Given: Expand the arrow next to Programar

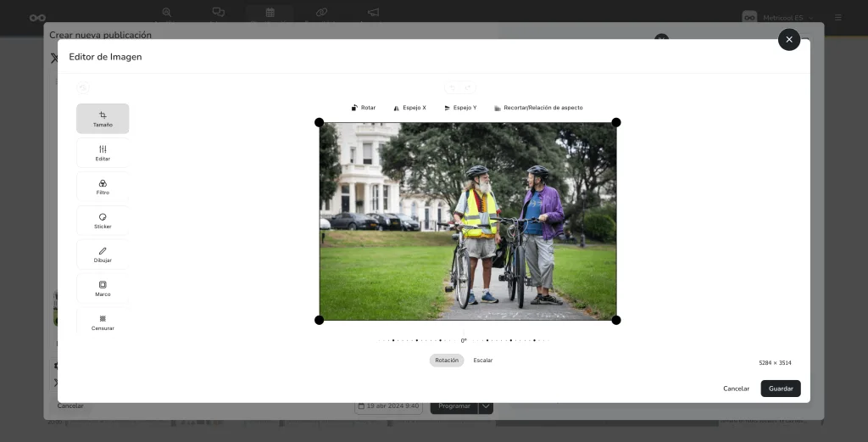Looking at the screenshot, I should [486, 406].
